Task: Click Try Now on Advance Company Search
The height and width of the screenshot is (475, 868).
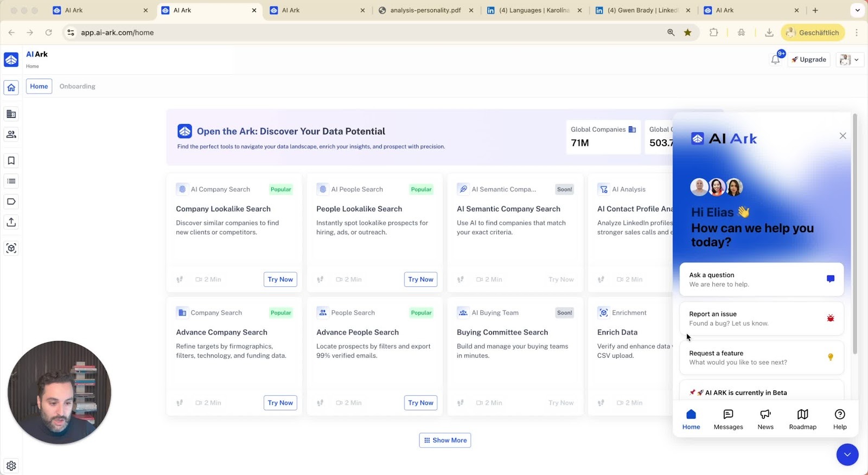Action: coord(280,403)
